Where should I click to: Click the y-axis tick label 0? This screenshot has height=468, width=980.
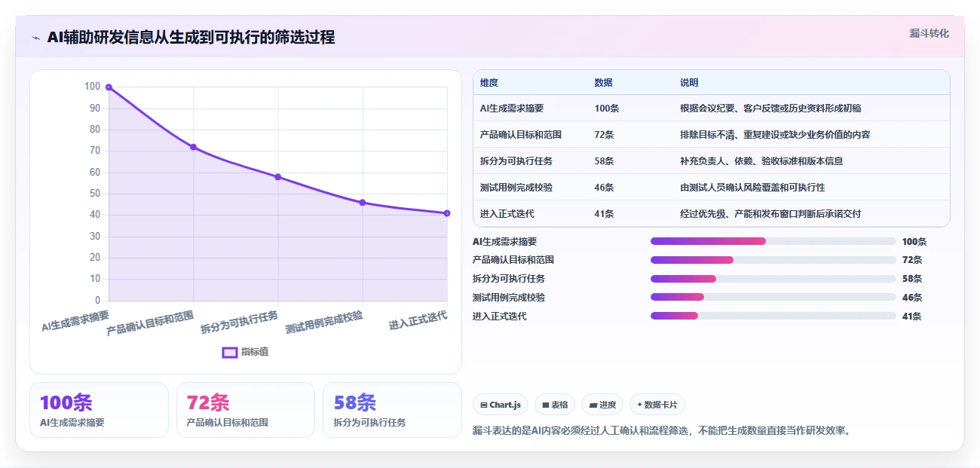[x=97, y=301]
